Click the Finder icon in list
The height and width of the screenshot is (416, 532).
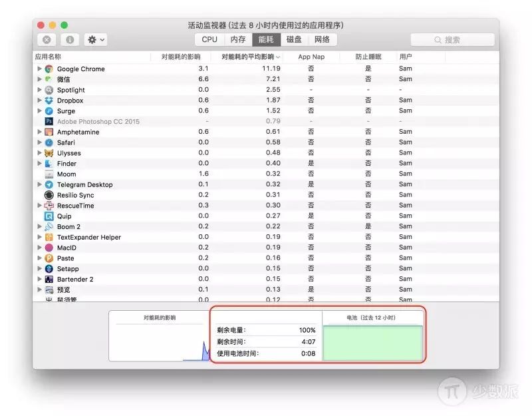tap(49, 164)
